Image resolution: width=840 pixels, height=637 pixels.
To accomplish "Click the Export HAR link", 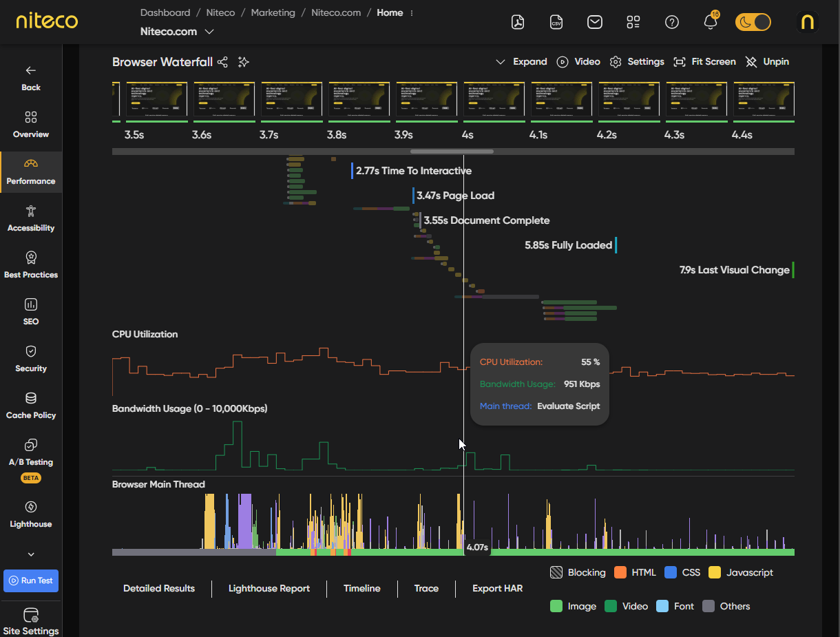I will tap(497, 588).
